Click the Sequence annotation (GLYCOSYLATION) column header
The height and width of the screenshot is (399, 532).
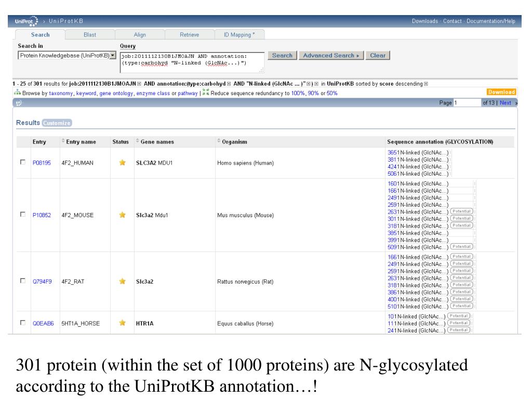[440, 142]
